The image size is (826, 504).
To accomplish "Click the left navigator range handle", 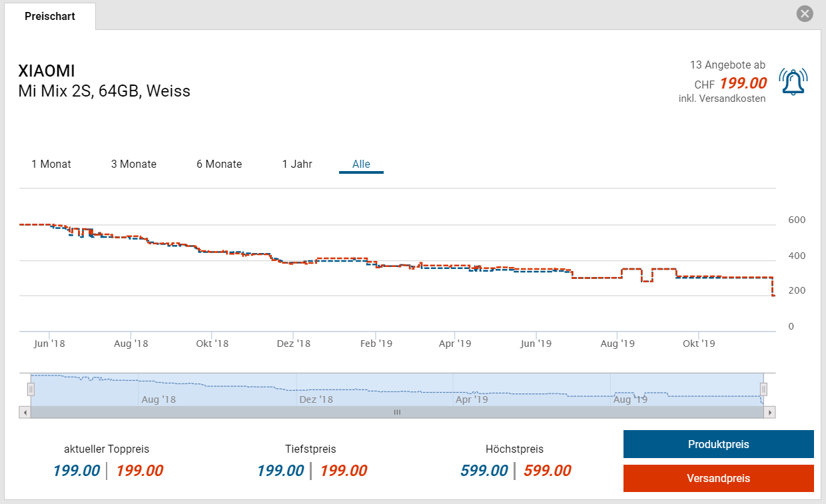I will (x=31, y=389).
